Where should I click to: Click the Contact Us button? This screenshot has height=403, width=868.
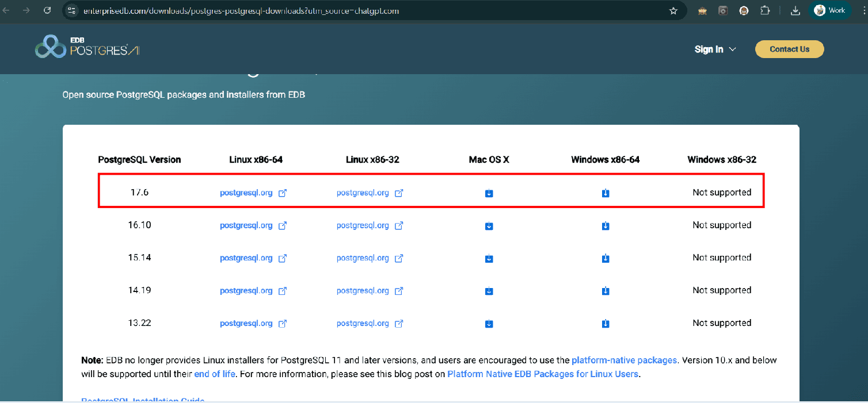tap(789, 49)
